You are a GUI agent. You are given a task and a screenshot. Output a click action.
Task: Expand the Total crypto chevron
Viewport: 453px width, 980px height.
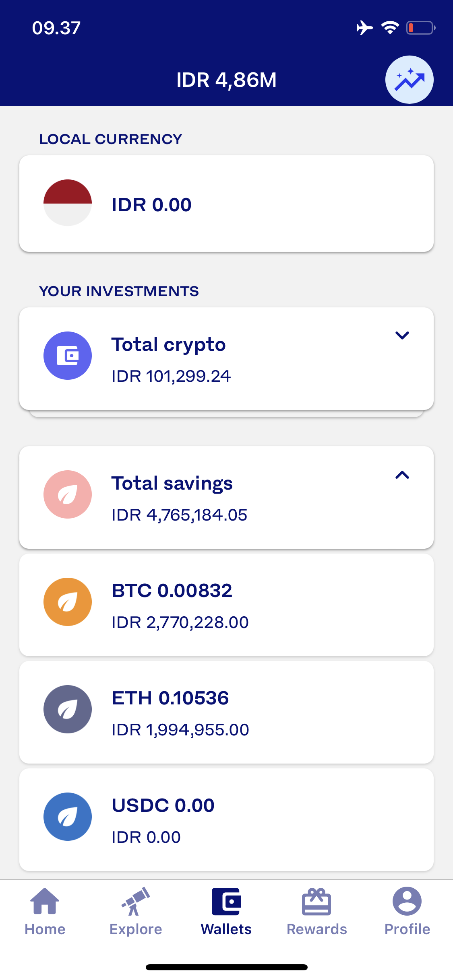click(402, 336)
